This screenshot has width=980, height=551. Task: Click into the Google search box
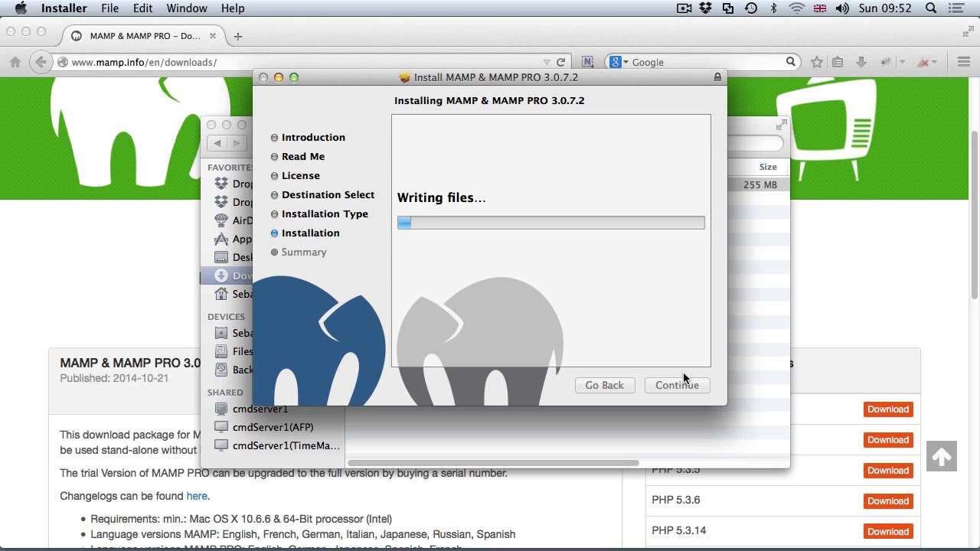point(704,62)
